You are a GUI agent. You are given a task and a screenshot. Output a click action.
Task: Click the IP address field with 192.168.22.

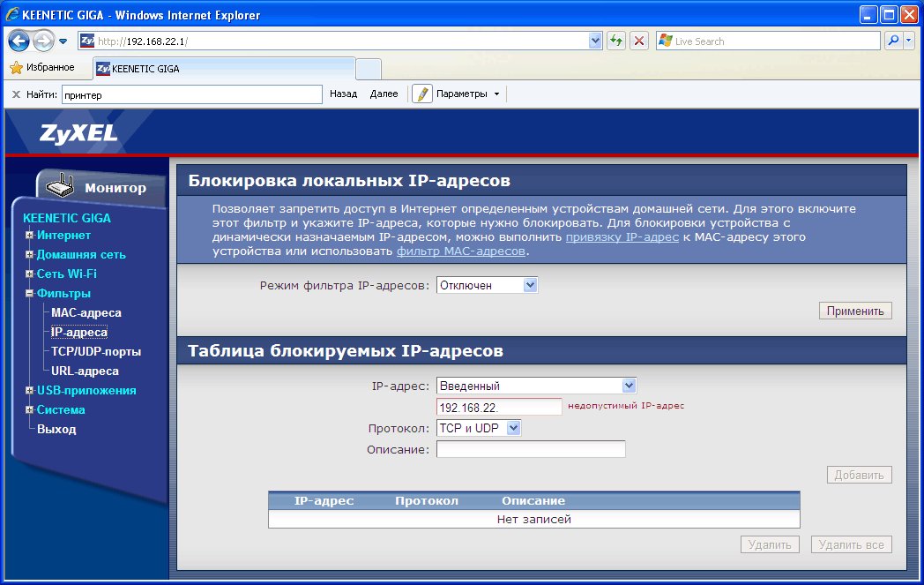point(499,407)
